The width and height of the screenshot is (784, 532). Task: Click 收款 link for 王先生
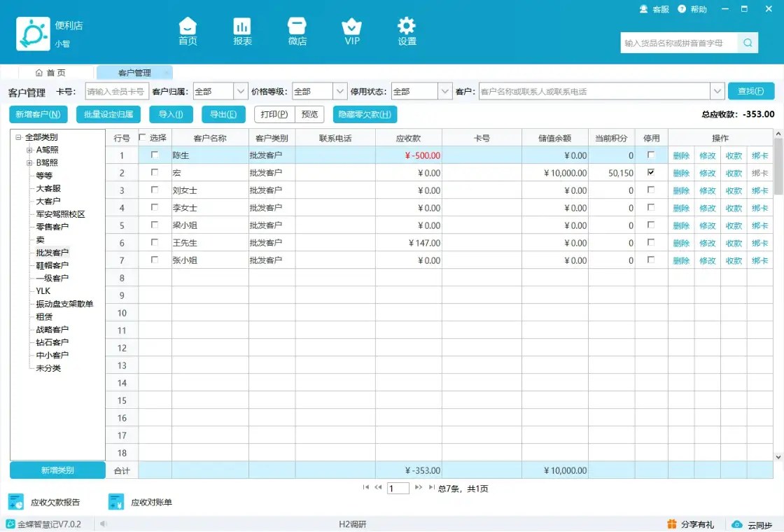pos(734,243)
